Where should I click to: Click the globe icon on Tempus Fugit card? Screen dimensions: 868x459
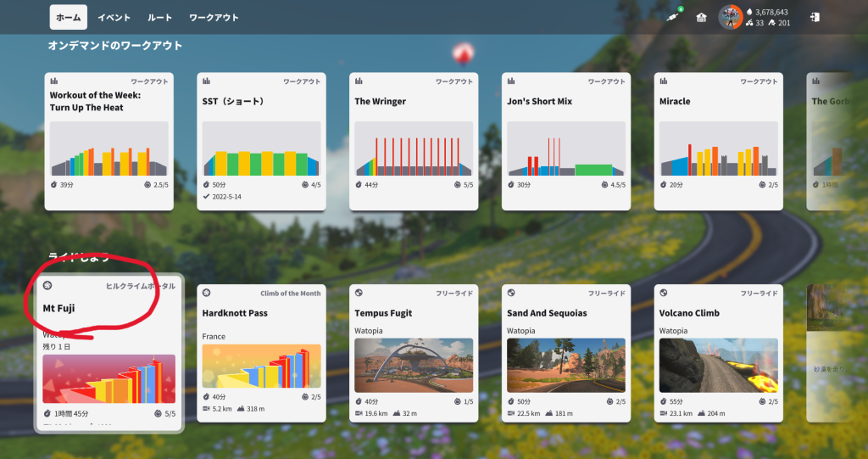[x=359, y=293]
